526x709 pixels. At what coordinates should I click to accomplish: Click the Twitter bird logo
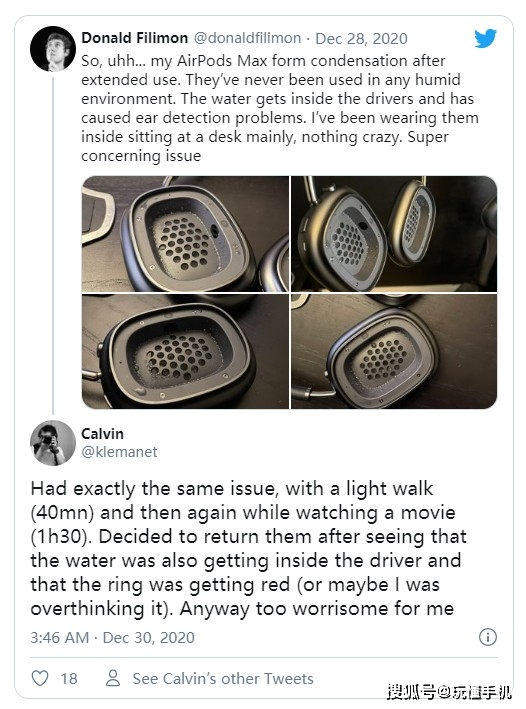coord(485,38)
